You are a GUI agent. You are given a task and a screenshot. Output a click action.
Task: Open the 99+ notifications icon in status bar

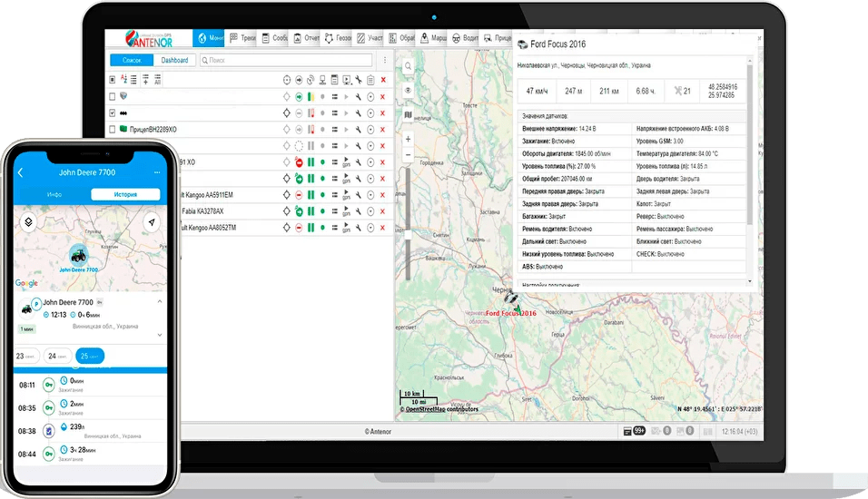click(635, 431)
